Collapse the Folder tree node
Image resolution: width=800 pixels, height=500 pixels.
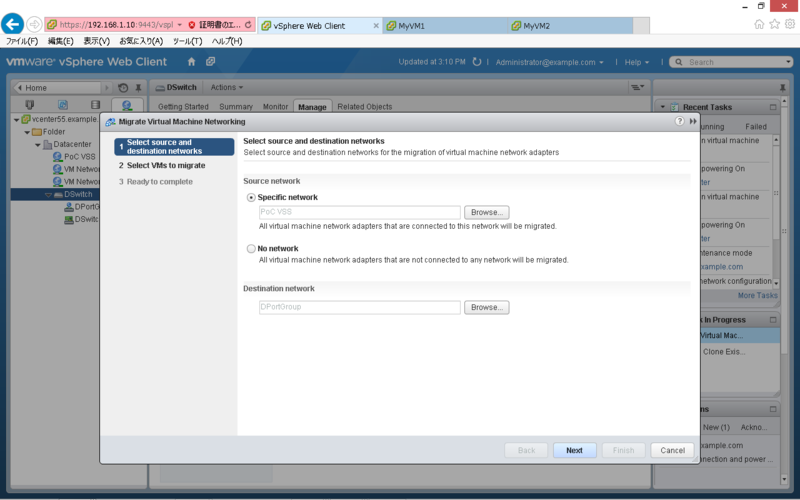click(27, 132)
